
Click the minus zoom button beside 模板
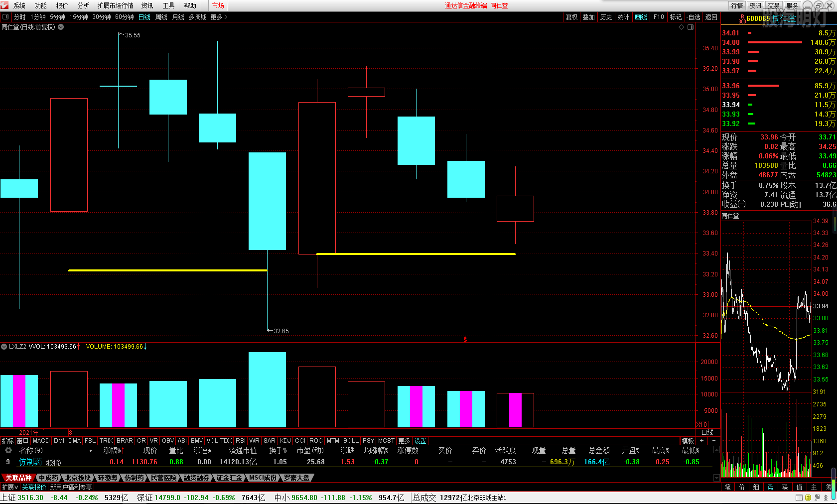tap(713, 441)
